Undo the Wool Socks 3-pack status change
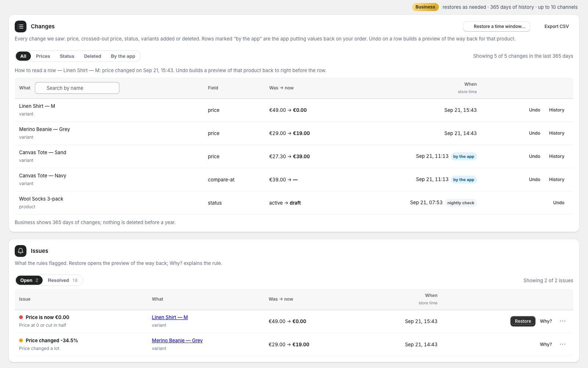Screen dimensions: 588x368 (x=559, y=203)
